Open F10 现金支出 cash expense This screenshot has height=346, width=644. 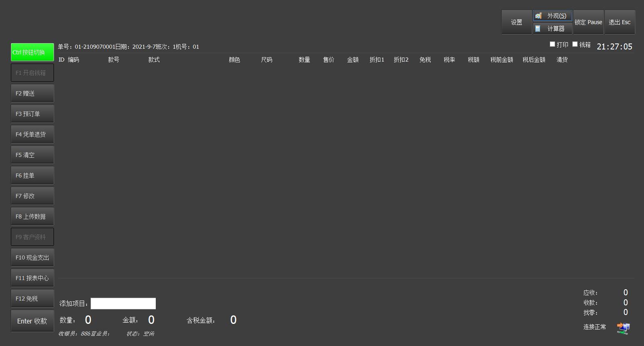click(x=32, y=257)
